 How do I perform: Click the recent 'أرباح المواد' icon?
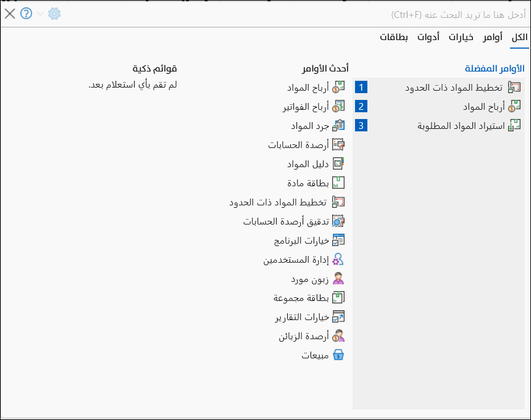[x=338, y=87]
